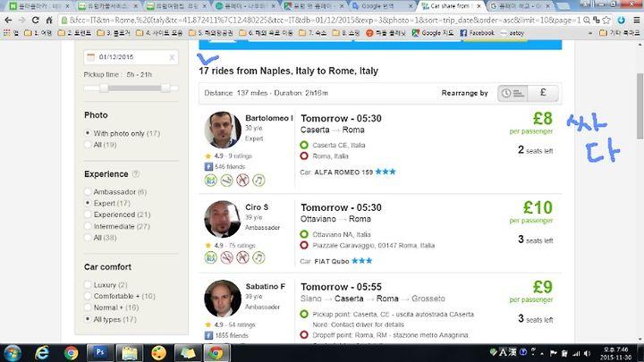Open the Windows Start button
This screenshot has width=644, height=362.
13,353
